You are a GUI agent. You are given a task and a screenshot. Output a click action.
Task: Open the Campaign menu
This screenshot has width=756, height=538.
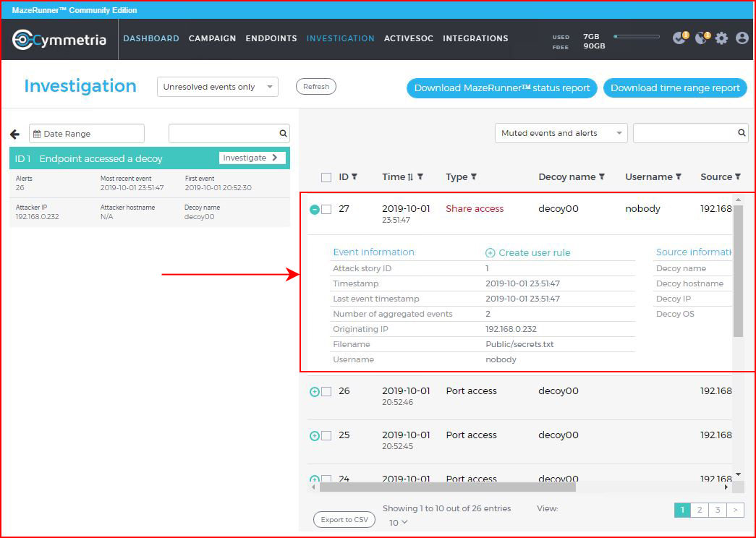212,38
